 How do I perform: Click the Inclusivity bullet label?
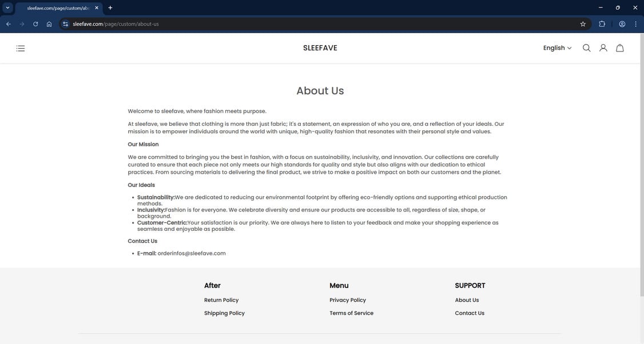[x=151, y=210]
